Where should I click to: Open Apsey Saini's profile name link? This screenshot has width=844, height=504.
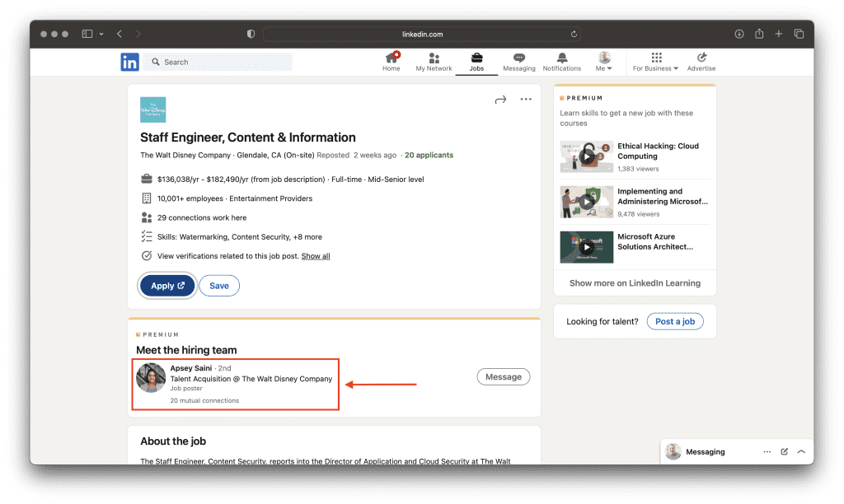click(x=191, y=368)
